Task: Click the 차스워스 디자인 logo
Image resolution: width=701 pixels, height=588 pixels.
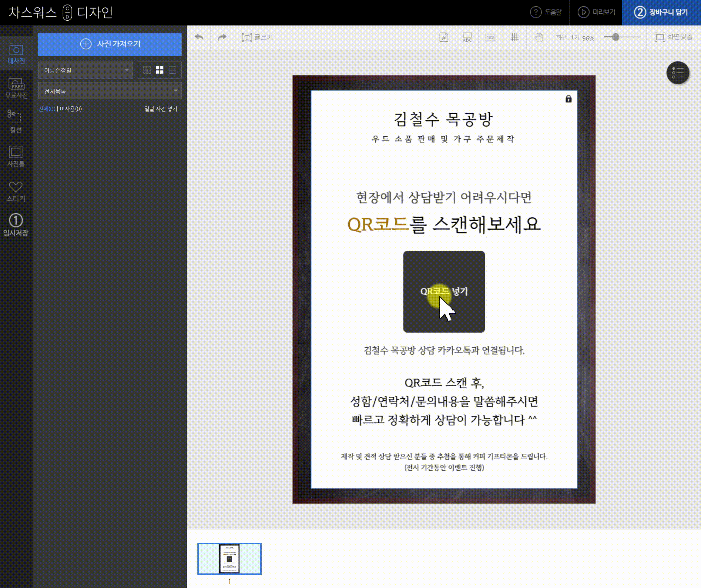Action: tap(60, 12)
